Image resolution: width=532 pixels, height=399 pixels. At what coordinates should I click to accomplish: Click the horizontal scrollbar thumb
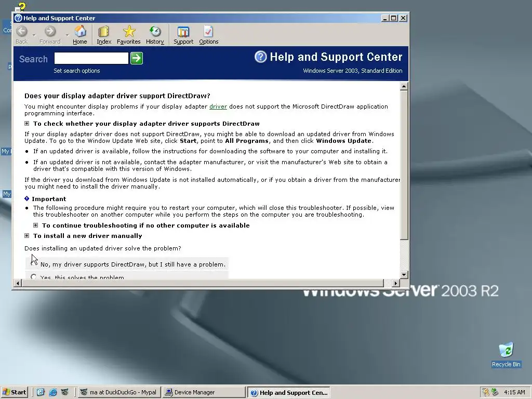point(203,283)
